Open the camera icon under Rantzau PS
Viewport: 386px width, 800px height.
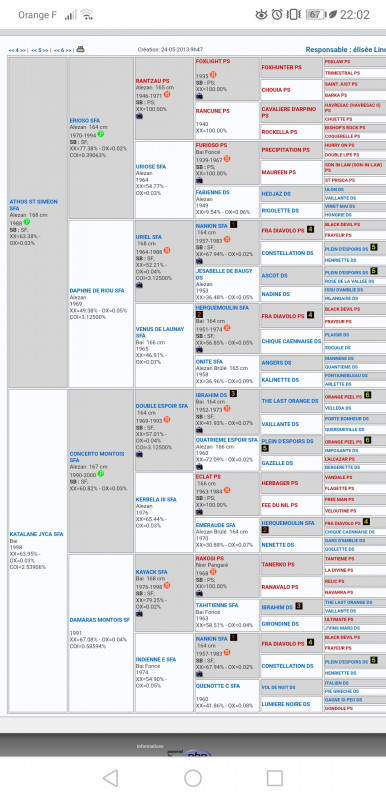[x=139, y=116]
